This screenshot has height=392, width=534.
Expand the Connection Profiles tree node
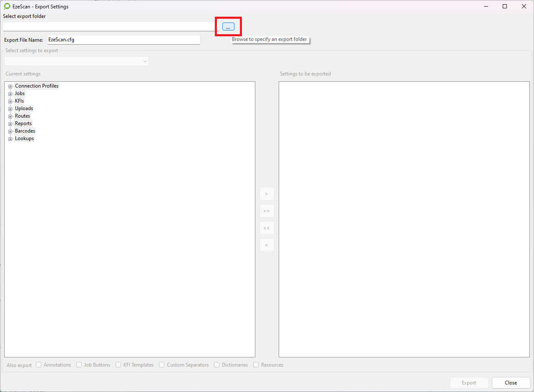[x=10, y=86]
